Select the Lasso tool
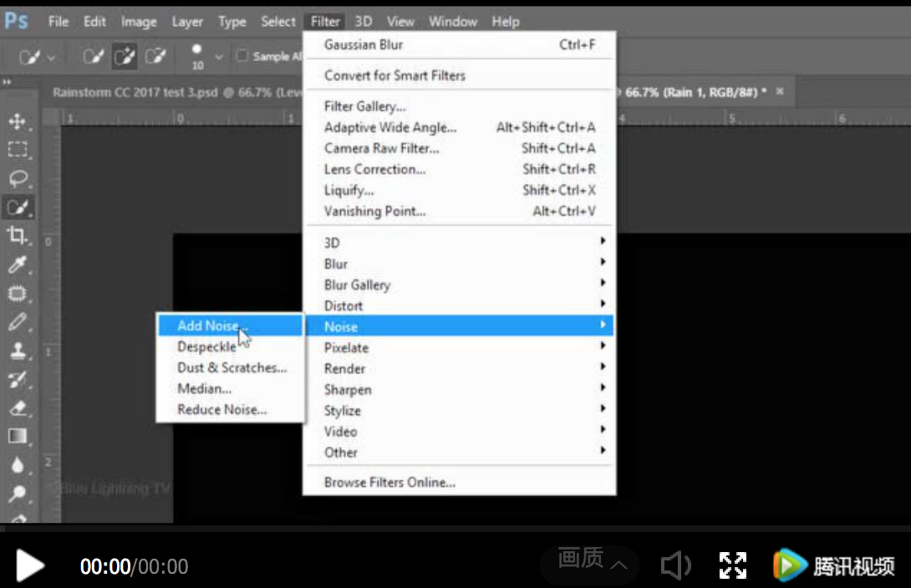The width and height of the screenshot is (911, 588). click(x=17, y=179)
